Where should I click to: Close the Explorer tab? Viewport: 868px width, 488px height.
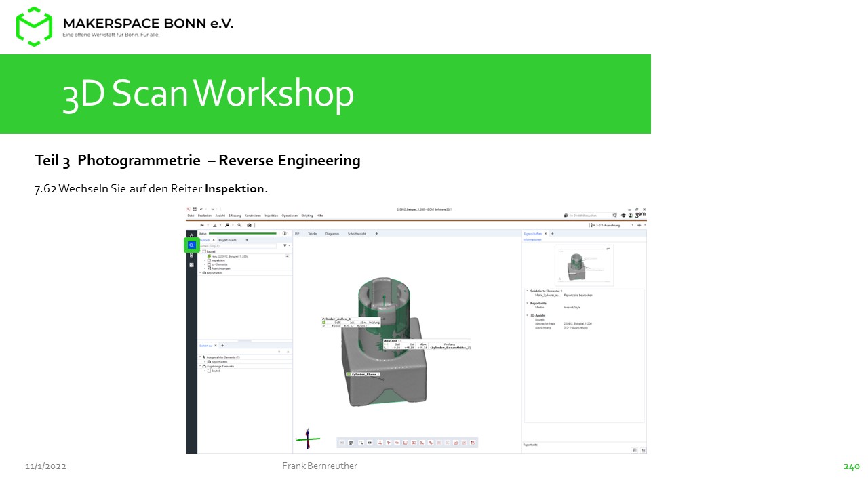pos(214,240)
